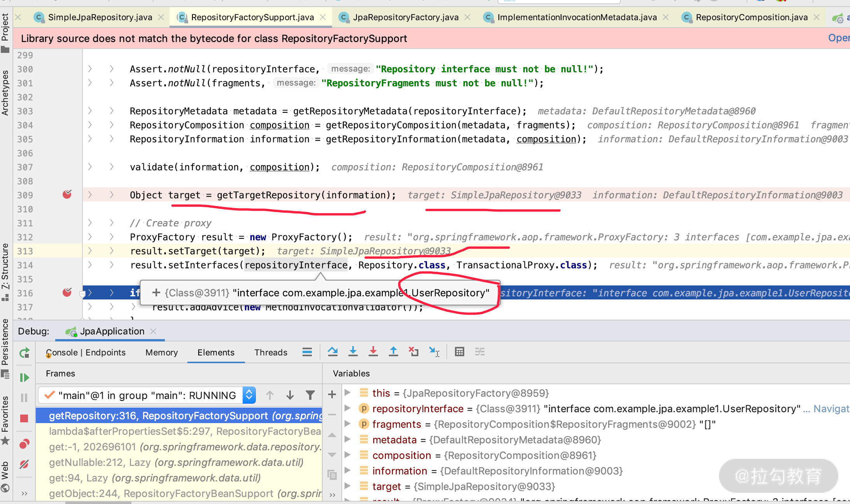Stop the debug session with the red square
Image resolution: width=850 pixels, height=504 pixels.
24,418
